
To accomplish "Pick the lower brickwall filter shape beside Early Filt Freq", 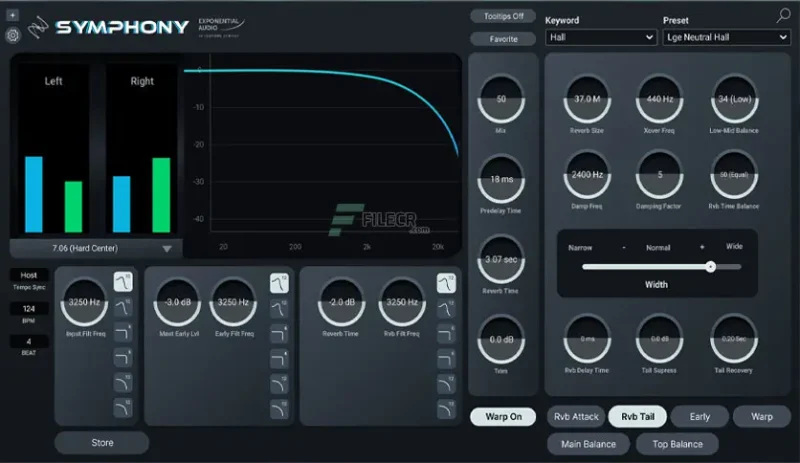I will [x=279, y=360].
